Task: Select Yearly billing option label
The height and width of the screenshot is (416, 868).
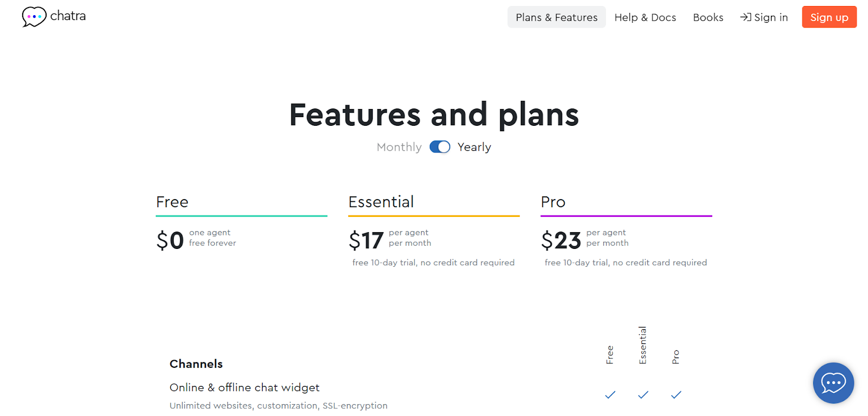Action: 474,147
